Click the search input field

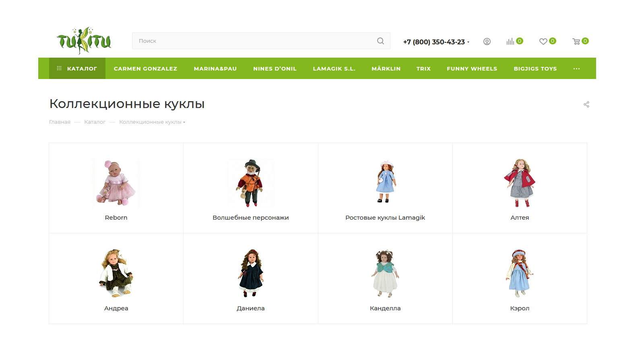pyautogui.click(x=261, y=41)
